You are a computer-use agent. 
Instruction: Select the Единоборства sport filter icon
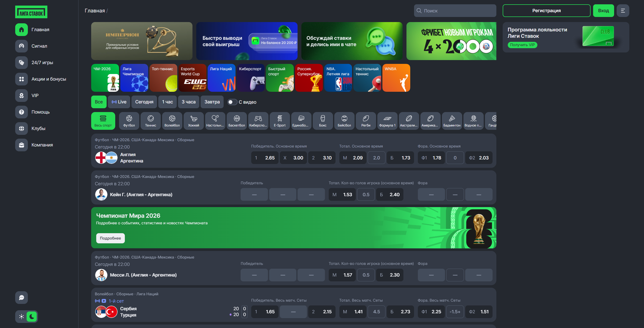tap(301, 121)
